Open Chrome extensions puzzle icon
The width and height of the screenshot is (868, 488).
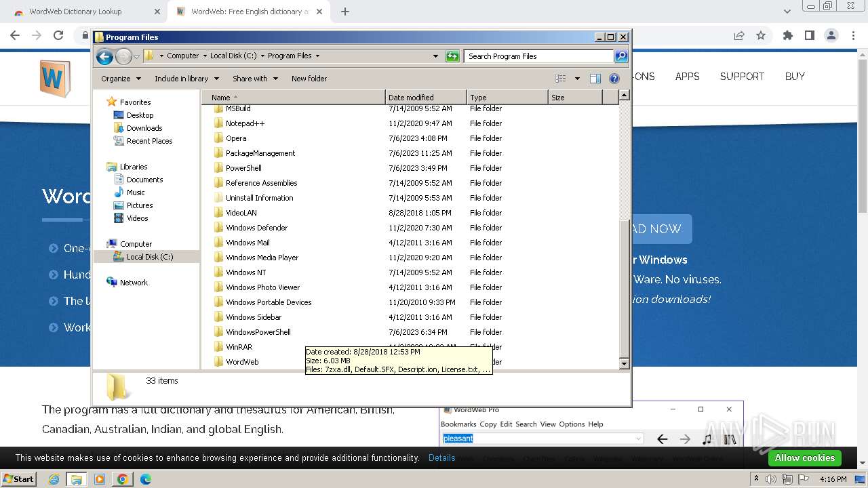point(788,35)
